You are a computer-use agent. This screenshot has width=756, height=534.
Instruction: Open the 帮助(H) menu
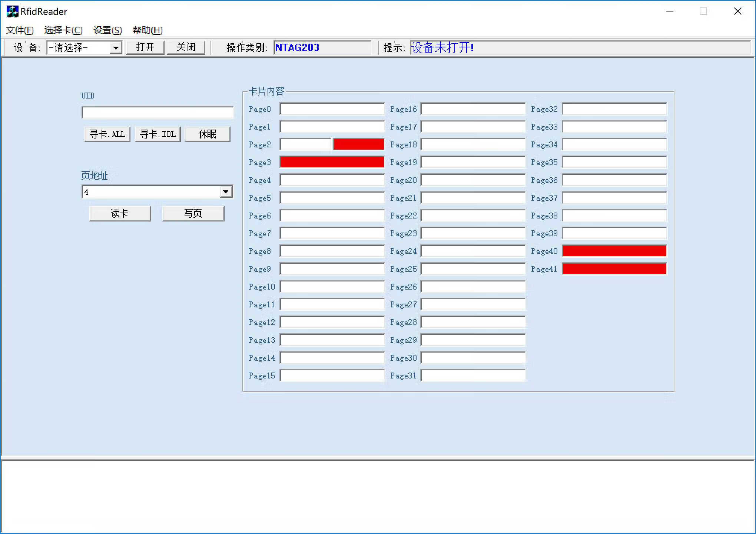click(x=147, y=30)
